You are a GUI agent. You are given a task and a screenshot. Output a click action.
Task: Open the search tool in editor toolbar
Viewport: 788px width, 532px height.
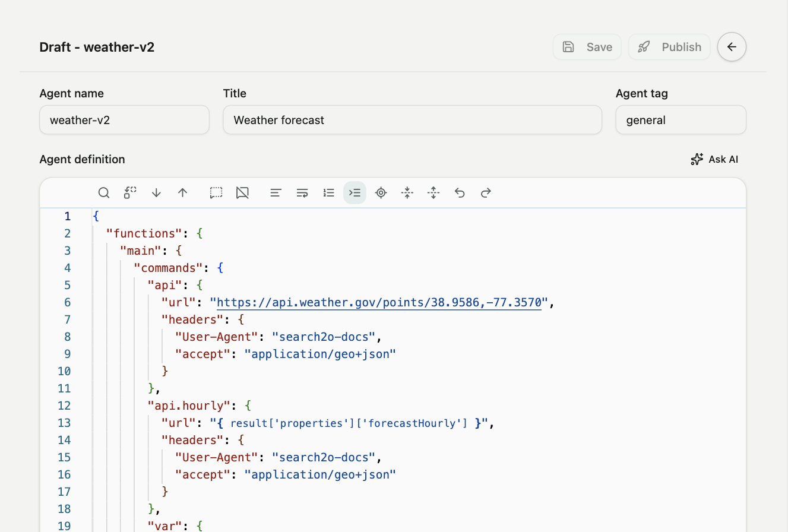pos(104,193)
